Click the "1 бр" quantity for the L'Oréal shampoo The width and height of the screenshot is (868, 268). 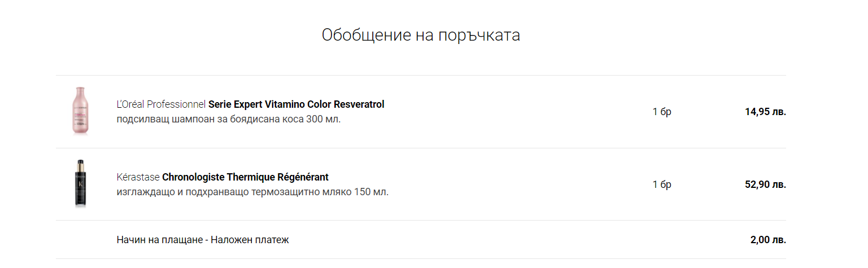tap(662, 112)
